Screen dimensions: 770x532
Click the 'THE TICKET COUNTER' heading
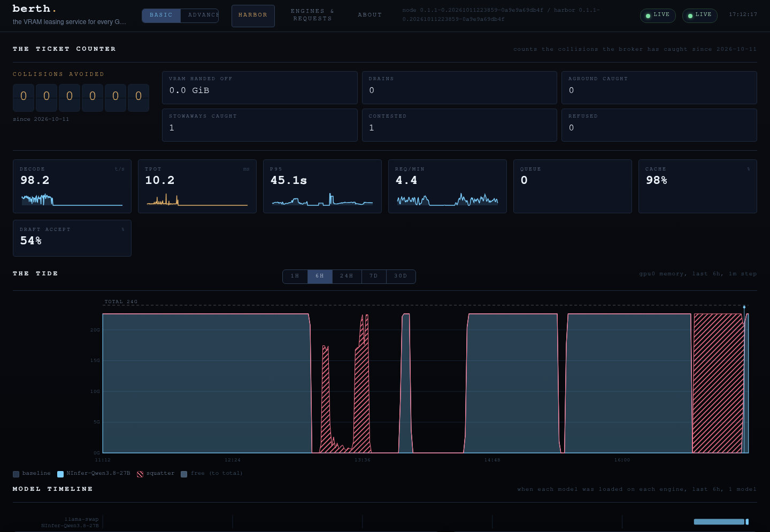click(64, 49)
